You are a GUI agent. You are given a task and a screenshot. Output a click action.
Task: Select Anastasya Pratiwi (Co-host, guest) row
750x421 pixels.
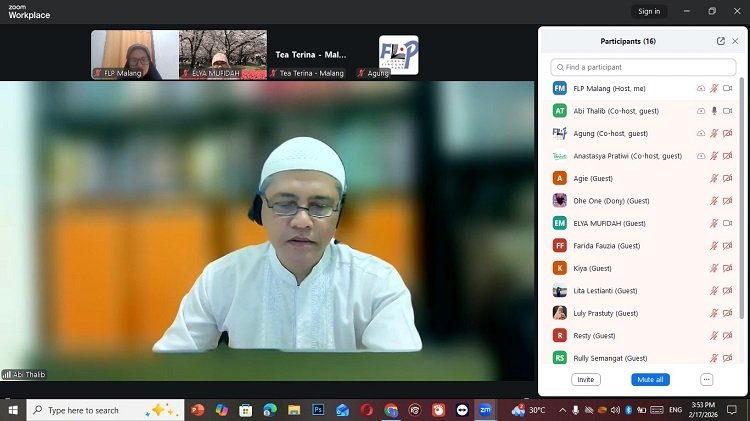tap(642, 155)
